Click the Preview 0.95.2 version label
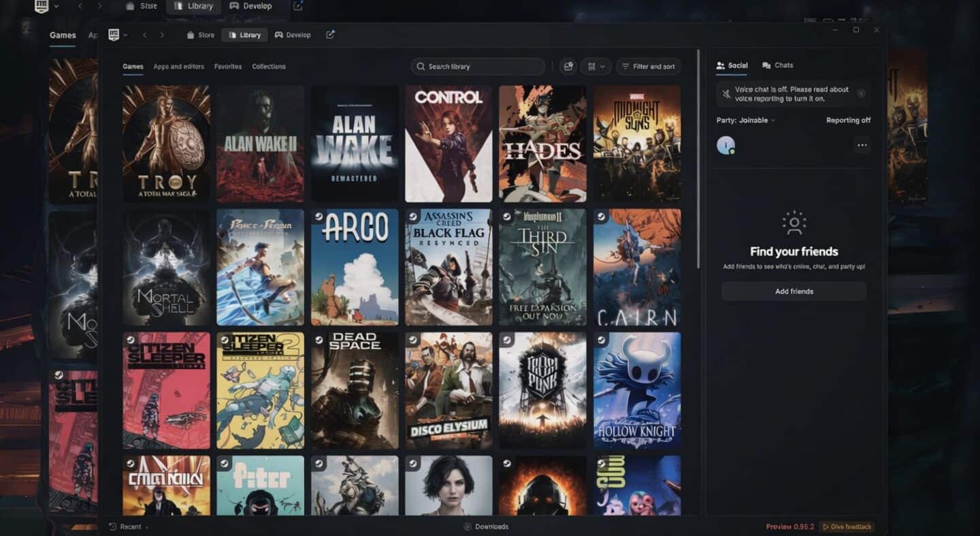 [x=790, y=526]
